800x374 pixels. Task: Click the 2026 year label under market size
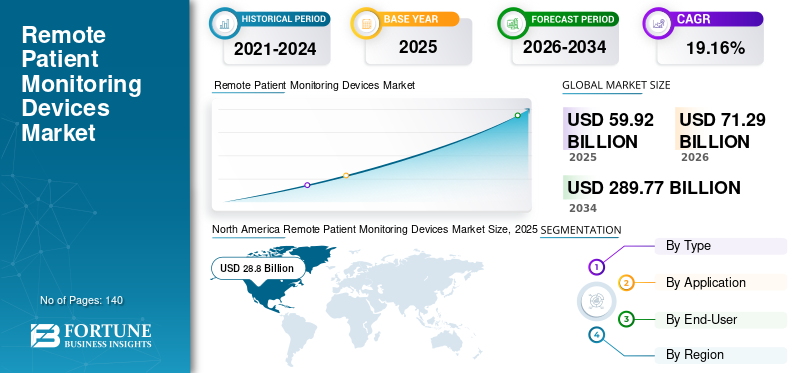tap(695, 157)
